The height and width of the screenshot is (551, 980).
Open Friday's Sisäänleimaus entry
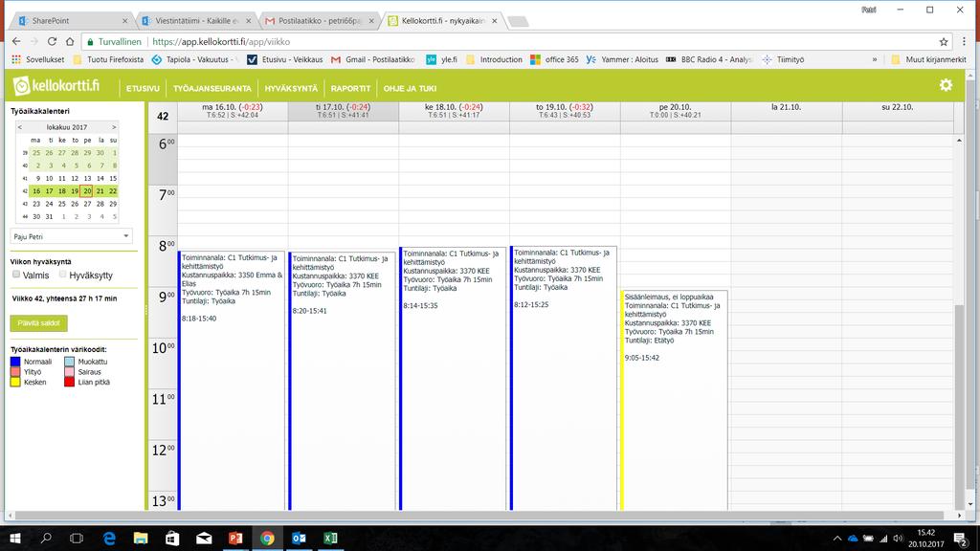coord(674,400)
